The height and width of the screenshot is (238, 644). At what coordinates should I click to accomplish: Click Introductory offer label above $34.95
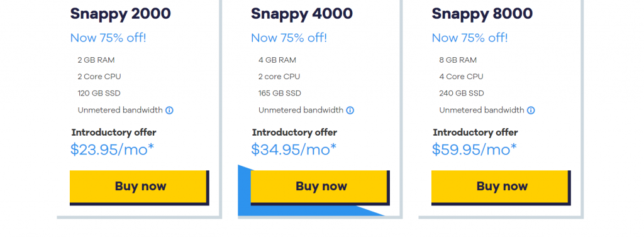click(294, 133)
